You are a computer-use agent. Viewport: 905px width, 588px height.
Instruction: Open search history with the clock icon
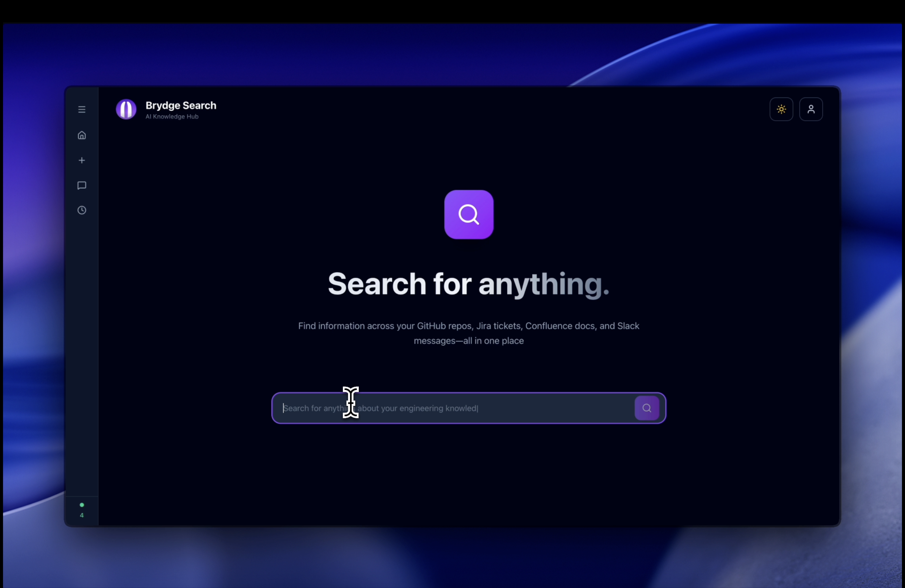82,210
